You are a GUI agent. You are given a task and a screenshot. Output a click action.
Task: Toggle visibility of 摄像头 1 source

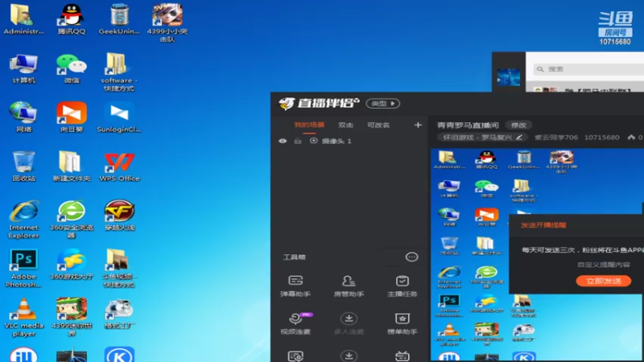pyautogui.click(x=283, y=141)
